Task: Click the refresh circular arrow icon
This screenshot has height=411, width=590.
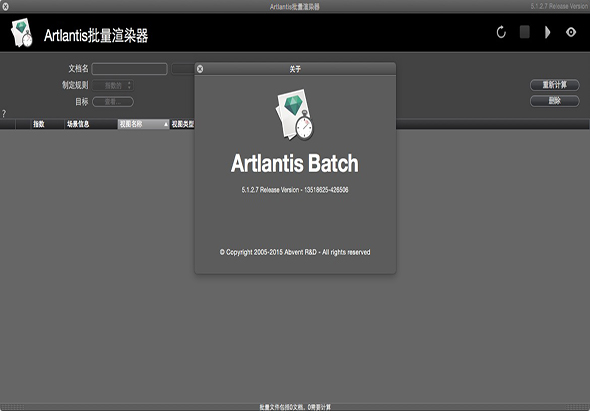Action: pyautogui.click(x=501, y=32)
